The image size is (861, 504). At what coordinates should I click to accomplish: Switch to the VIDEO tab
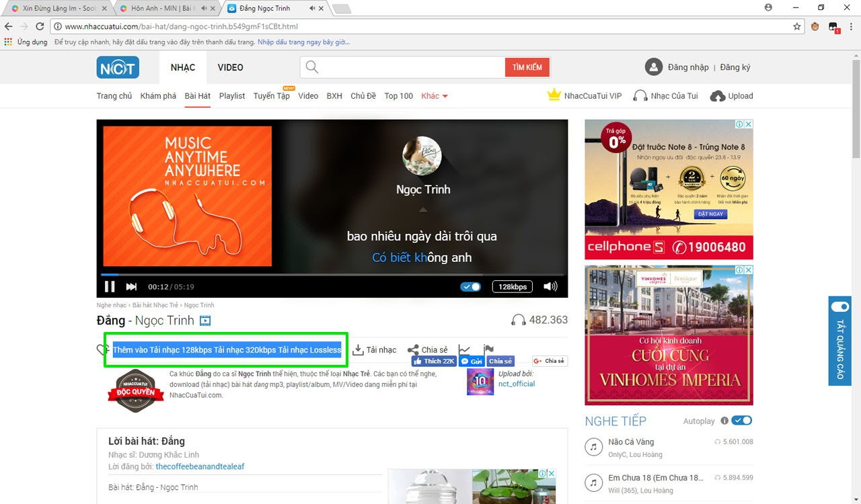point(231,67)
